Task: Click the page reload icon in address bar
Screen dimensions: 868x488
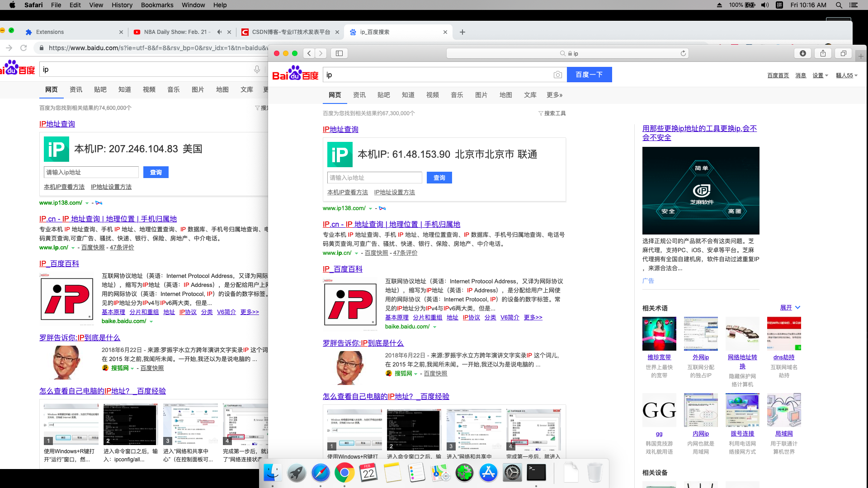Action: tap(683, 53)
